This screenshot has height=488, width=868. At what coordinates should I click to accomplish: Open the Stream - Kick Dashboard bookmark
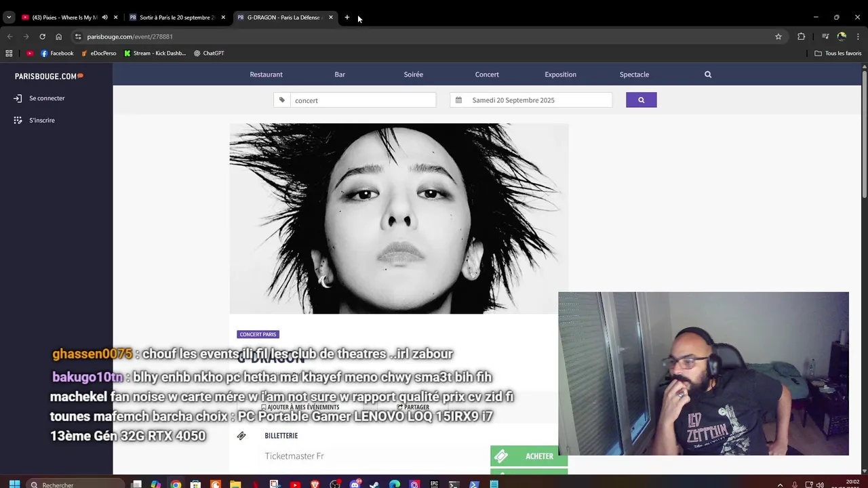pyautogui.click(x=155, y=53)
